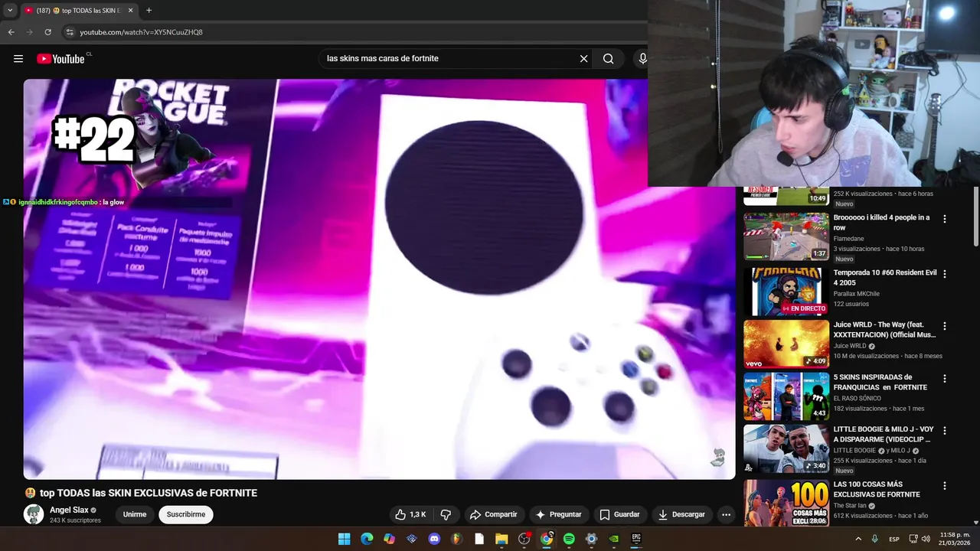
Task: Open options for 'LAS 100 COSAS MÁS EXCLUSIVAS' video
Action: [944, 486]
